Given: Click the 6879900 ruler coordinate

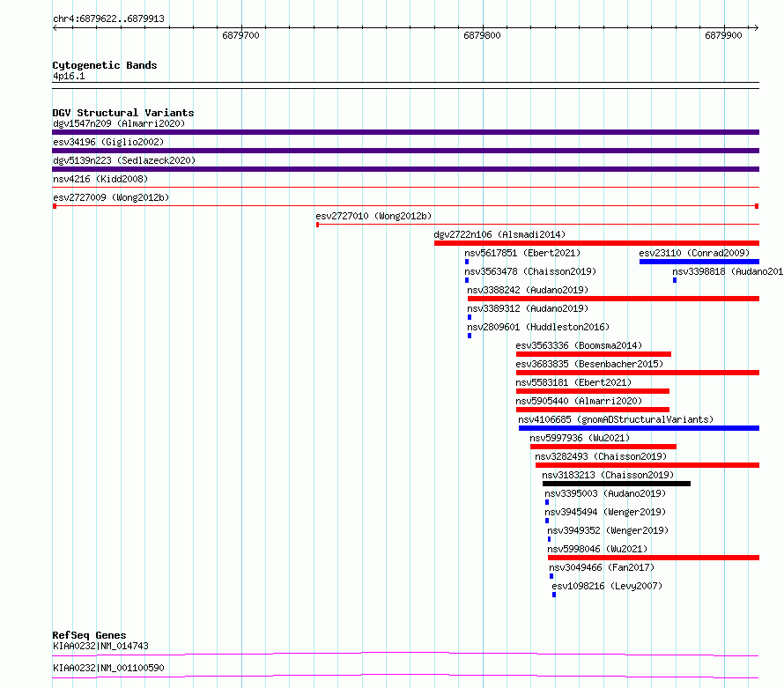Looking at the screenshot, I should 723,35.
